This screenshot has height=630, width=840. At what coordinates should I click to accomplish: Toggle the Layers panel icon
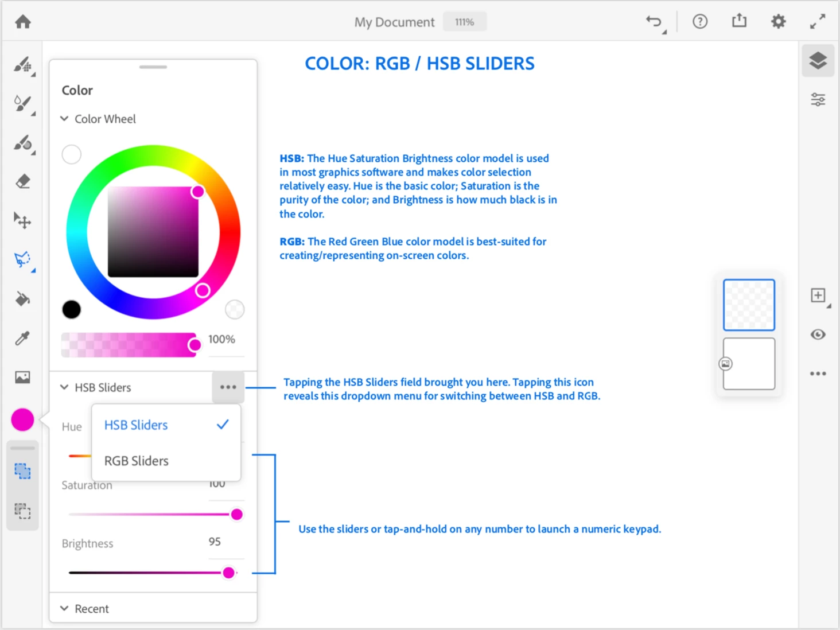818,61
